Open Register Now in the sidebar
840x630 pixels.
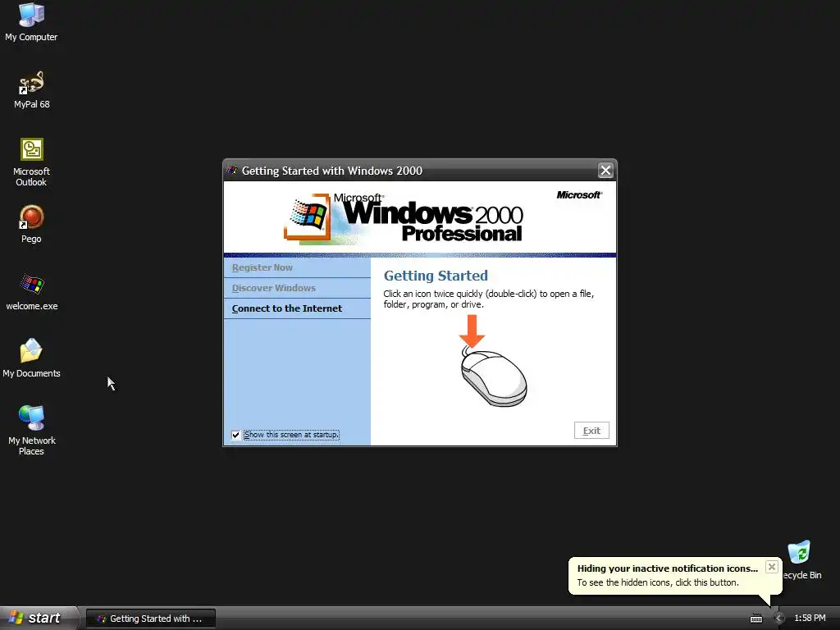point(262,267)
